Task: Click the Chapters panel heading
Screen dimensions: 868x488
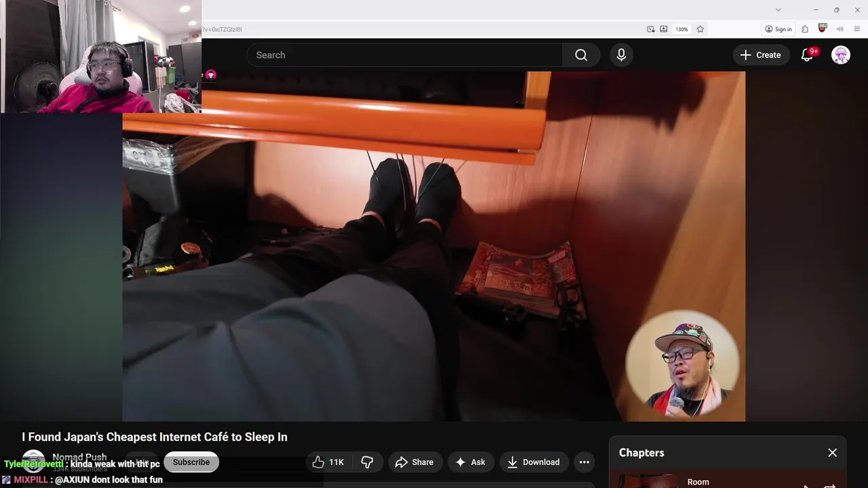Action: click(642, 453)
